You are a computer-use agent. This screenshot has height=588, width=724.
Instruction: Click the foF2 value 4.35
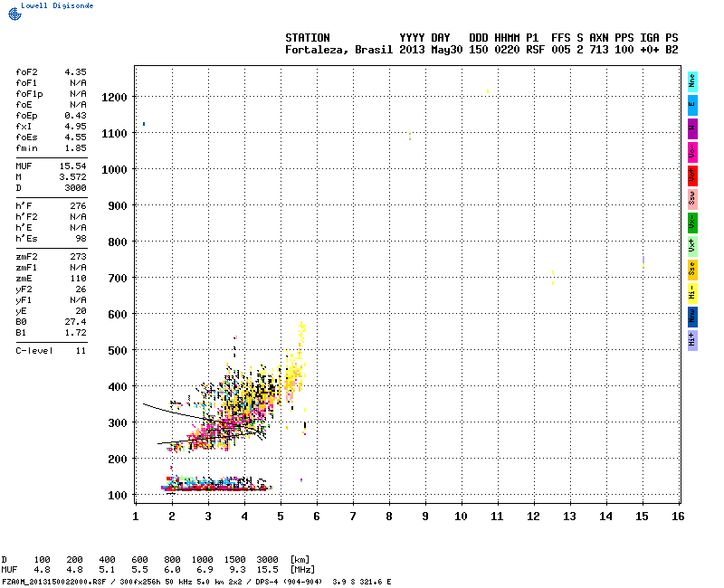click(75, 72)
